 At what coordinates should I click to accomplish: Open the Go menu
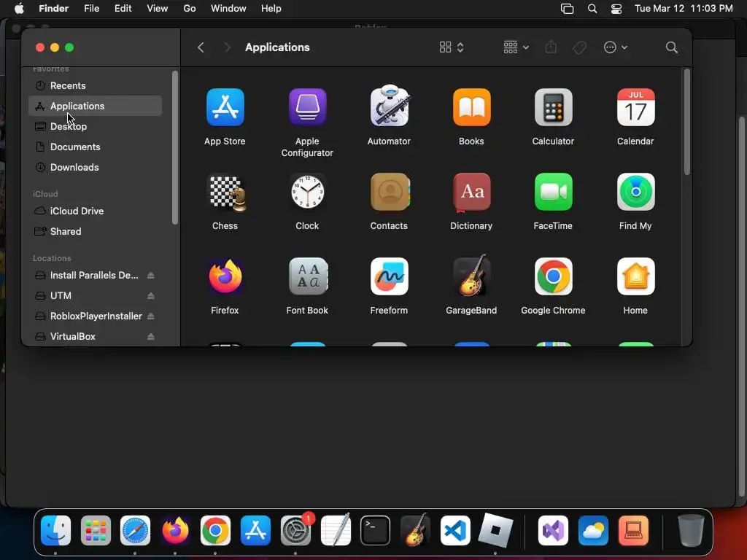click(190, 8)
